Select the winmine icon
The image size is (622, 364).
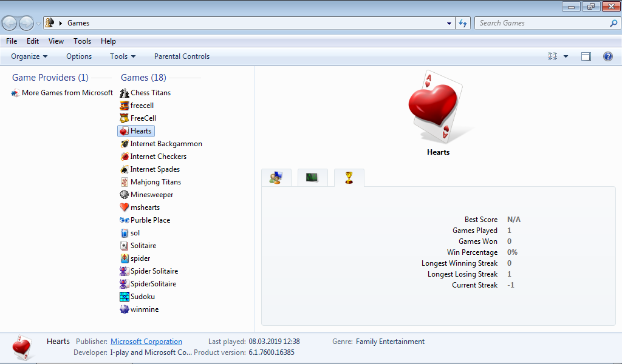(125, 309)
